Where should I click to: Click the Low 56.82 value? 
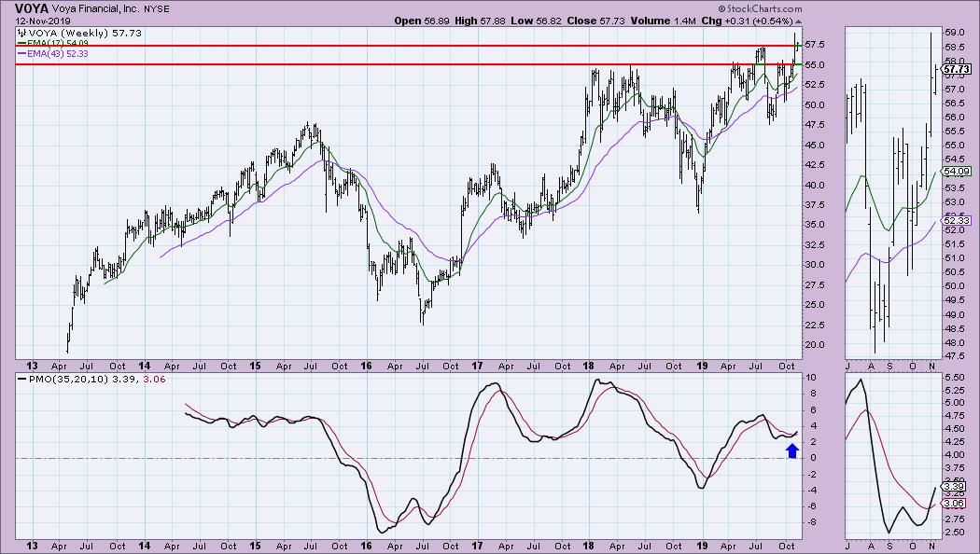537,21
